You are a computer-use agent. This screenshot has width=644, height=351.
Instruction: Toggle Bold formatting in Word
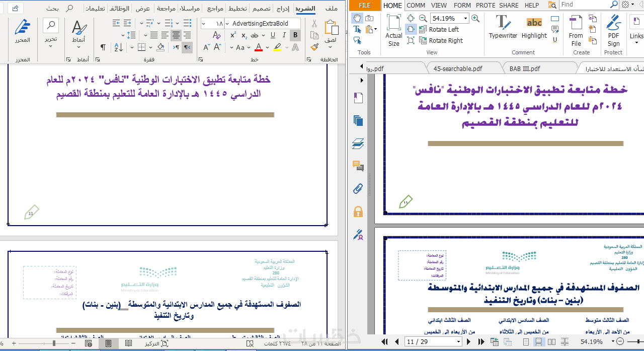(295, 35)
